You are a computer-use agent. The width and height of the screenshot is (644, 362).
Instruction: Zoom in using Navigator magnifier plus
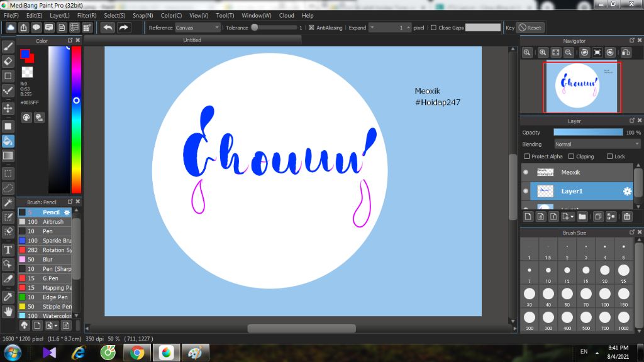point(543,53)
